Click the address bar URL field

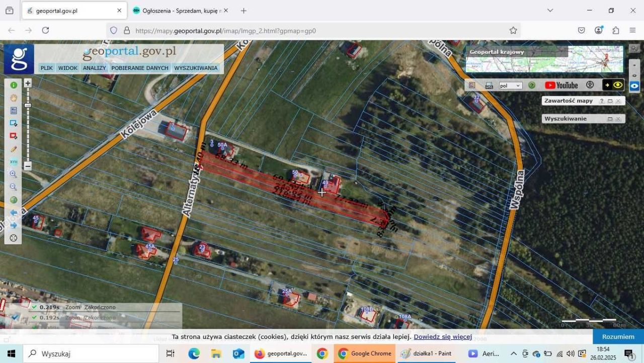(312, 31)
